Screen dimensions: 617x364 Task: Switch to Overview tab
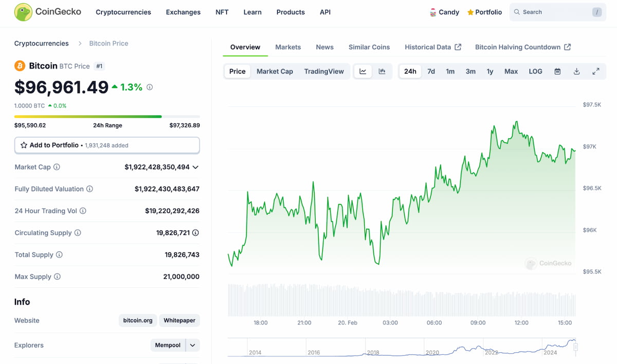point(245,47)
